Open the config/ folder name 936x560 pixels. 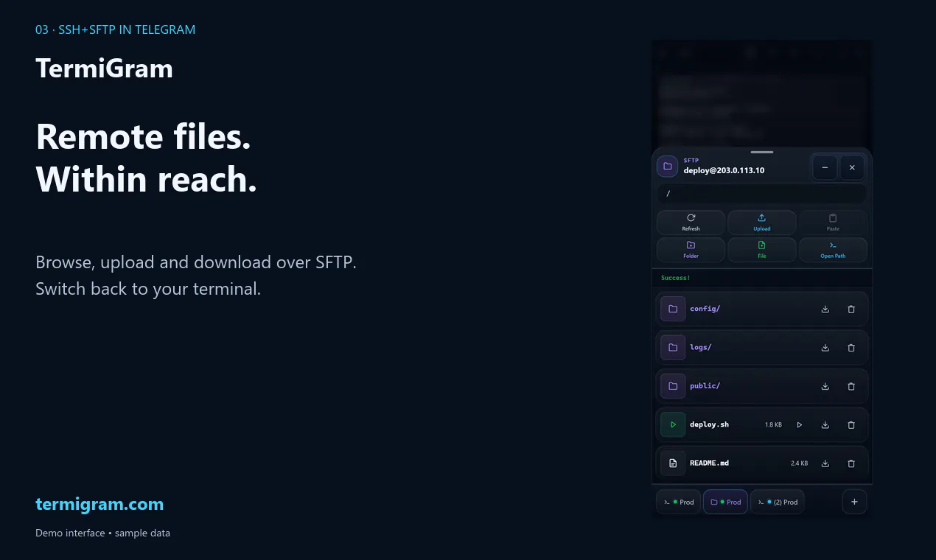(x=705, y=309)
